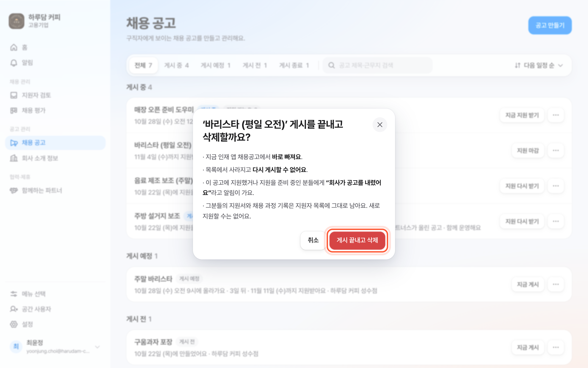Screen dimensions: 588x368
Task: Click search magnifier icon
Action: 332,65
